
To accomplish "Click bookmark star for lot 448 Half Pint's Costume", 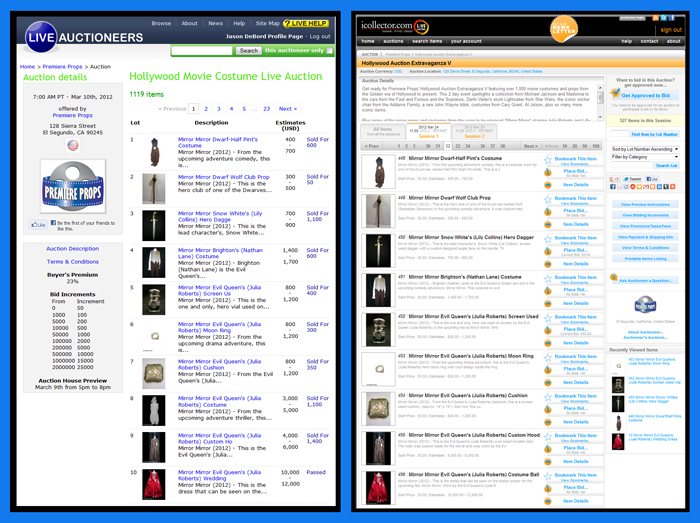I will pos(548,160).
